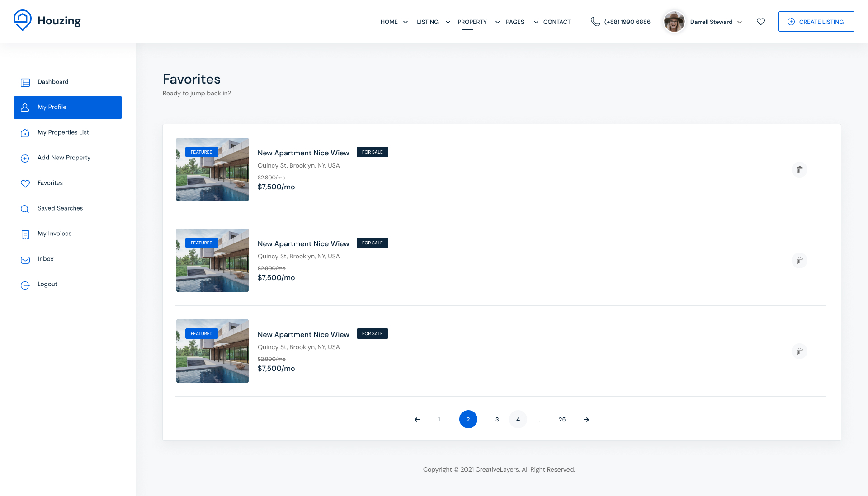This screenshot has width=868, height=496.
Task: Click trash icon on second listing
Action: 799,261
